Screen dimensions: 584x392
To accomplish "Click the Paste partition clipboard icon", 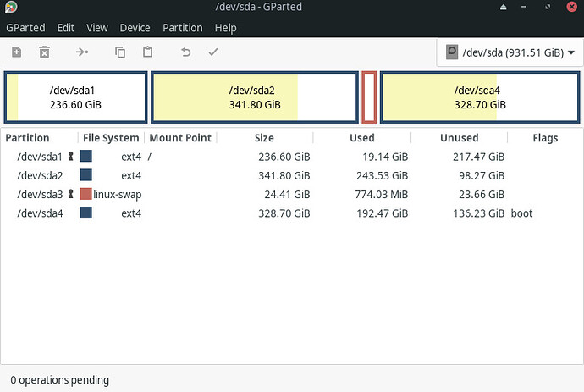I will point(147,52).
